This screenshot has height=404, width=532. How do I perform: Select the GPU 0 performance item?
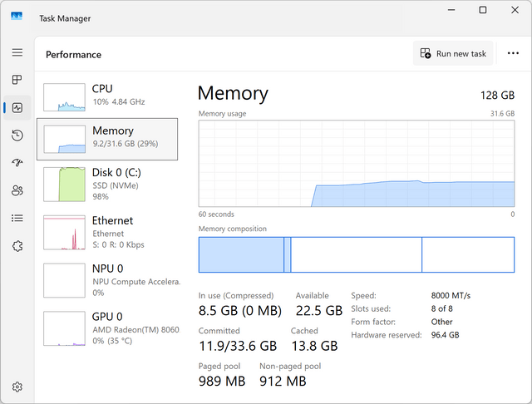(107, 328)
